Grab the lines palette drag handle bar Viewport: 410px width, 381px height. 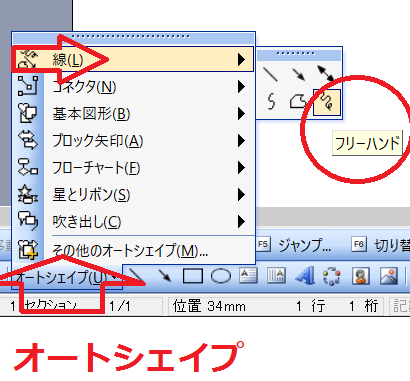point(299,55)
